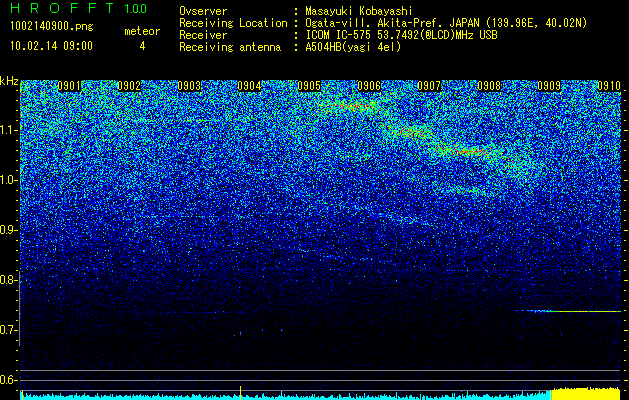Click the 1.1 frequency axis label
Screen dimensions: 629x400
[x=8, y=130]
